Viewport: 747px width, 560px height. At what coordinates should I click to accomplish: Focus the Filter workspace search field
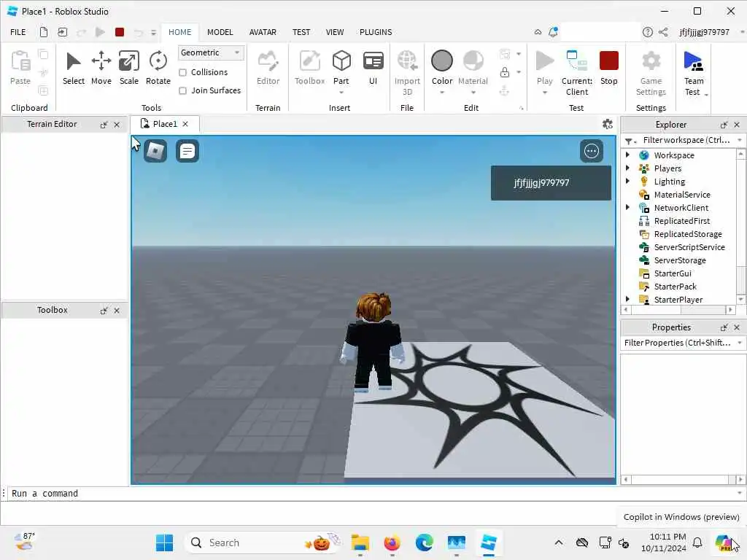tap(686, 140)
